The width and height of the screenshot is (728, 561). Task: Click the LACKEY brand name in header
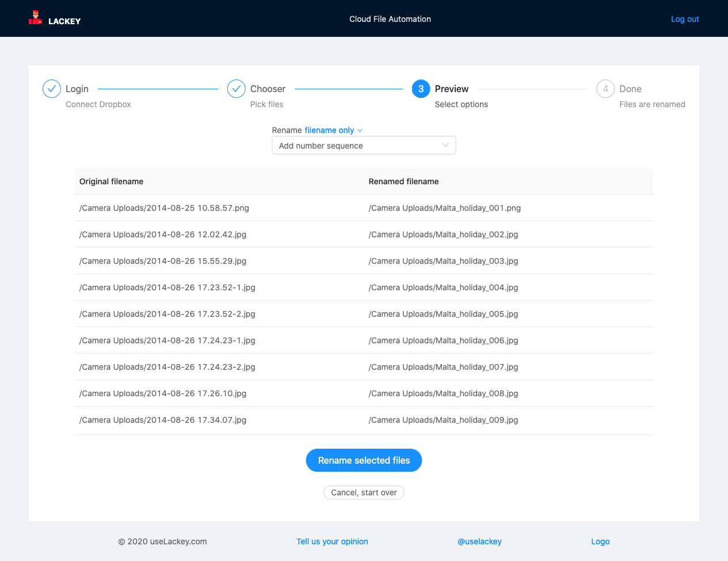(64, 21)
